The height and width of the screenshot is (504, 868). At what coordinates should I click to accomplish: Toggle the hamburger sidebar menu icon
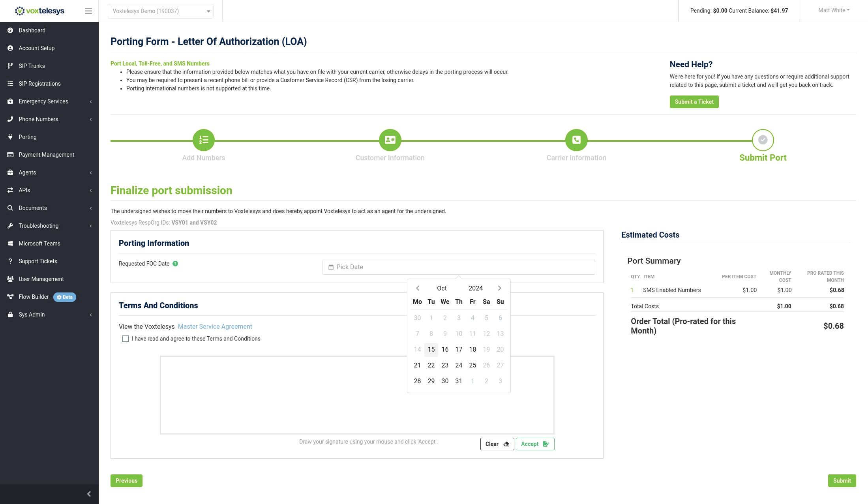tap(88, 11)
